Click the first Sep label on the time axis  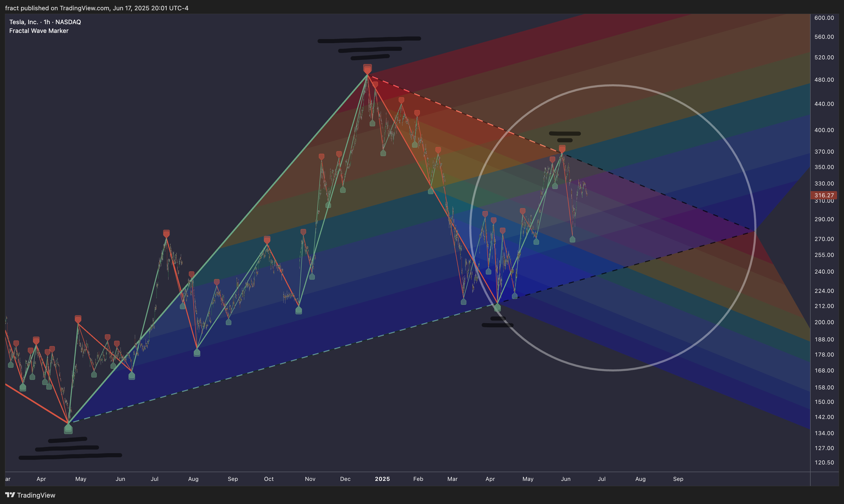pyautogui.click(x=233, y=479)
